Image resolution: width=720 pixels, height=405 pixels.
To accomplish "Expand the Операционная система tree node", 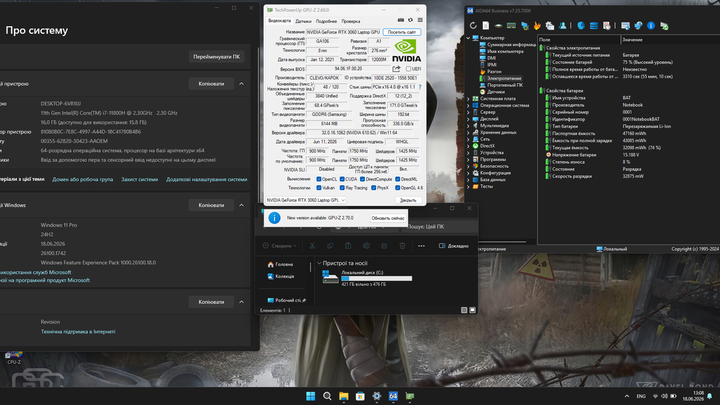I will pos(468,105).
